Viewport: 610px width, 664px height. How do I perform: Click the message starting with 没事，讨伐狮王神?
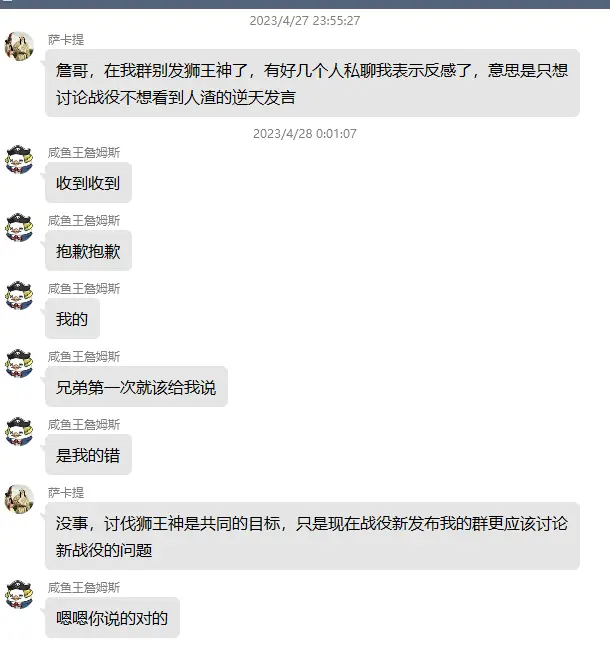pyautogui.click(x=312, y=536)
